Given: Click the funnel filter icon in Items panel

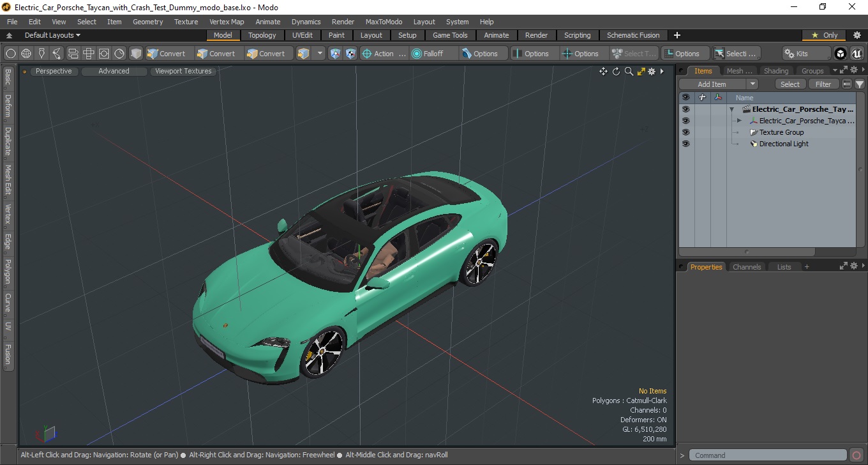Looking at the screenshot, I should pos(860,84).
